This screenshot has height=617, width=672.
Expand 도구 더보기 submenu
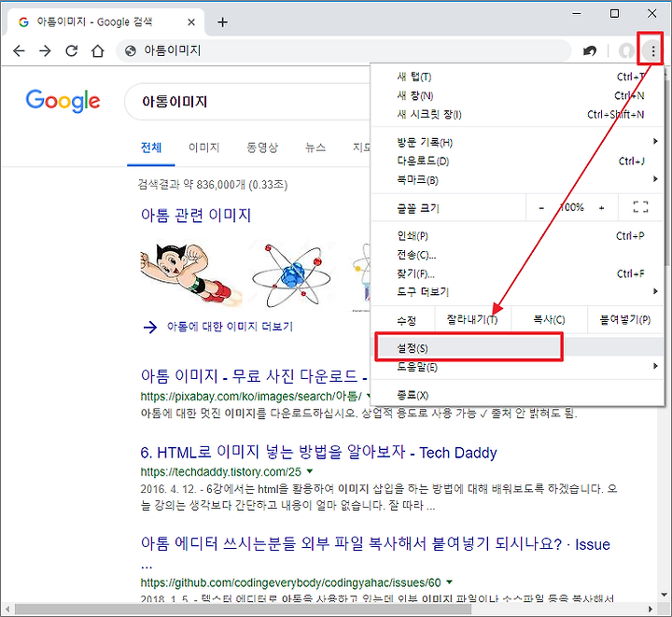click(517, 292)
